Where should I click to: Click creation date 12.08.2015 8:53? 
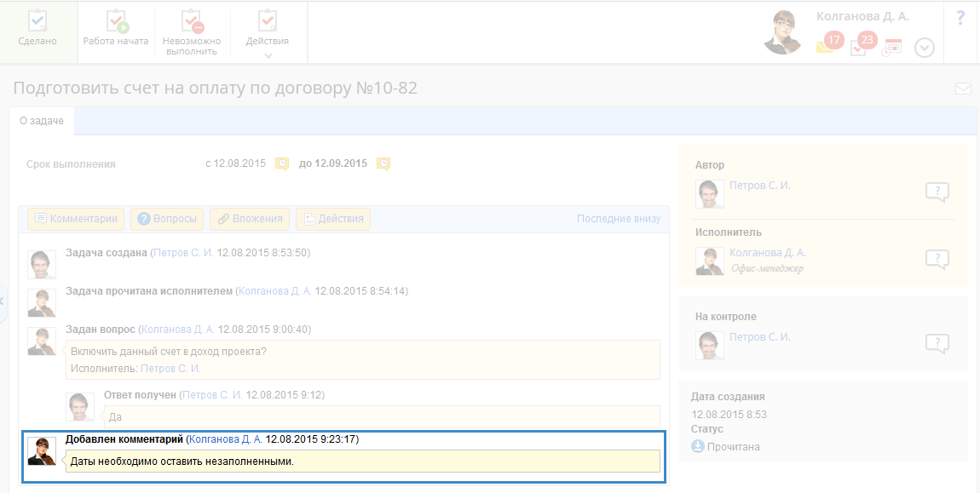pyautogui.click(x=729, y=415)
